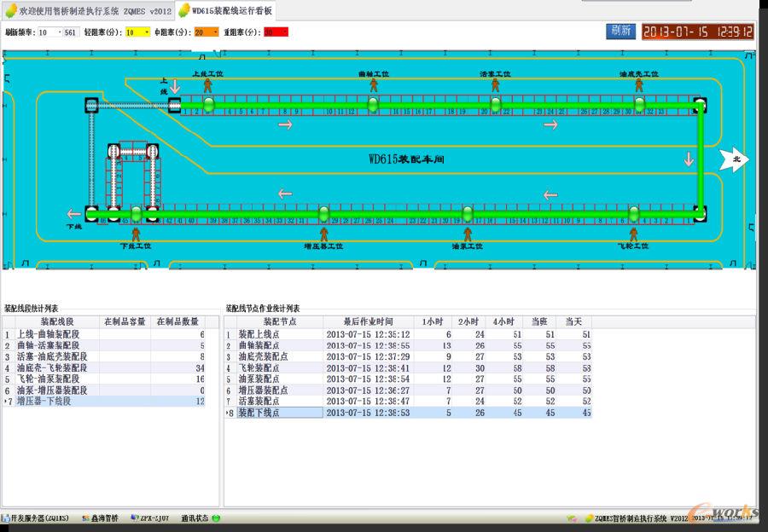Click the white 北 compass arrow

coord(734,159)
